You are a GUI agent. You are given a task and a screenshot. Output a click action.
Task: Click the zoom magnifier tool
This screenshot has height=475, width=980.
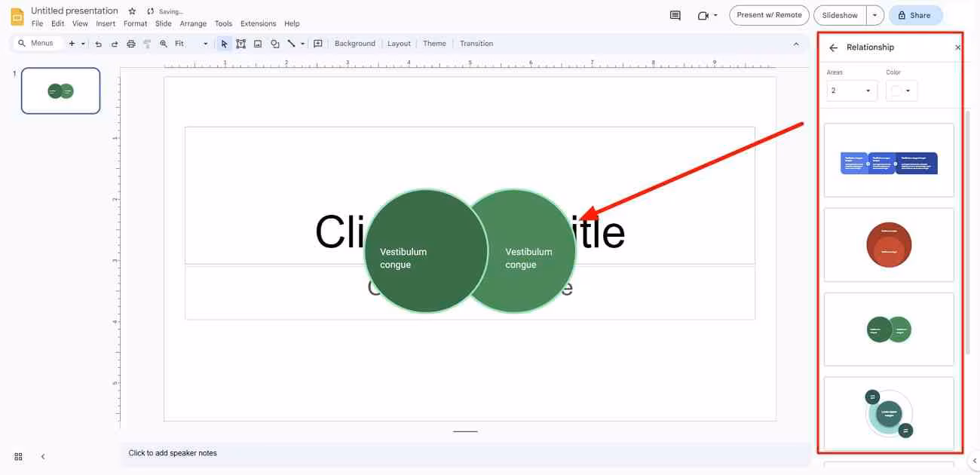(164, 44)
